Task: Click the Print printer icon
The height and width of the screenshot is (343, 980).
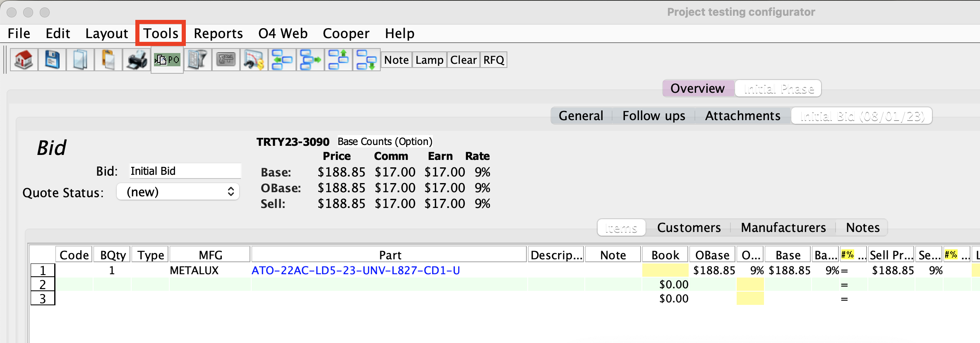Action: click(137, 60)
